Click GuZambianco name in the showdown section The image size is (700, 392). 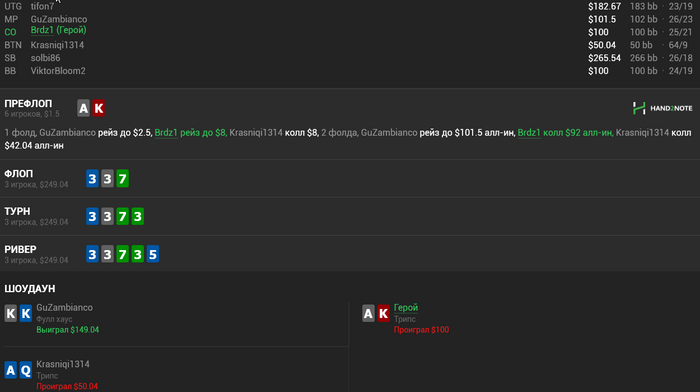(65, 308)
